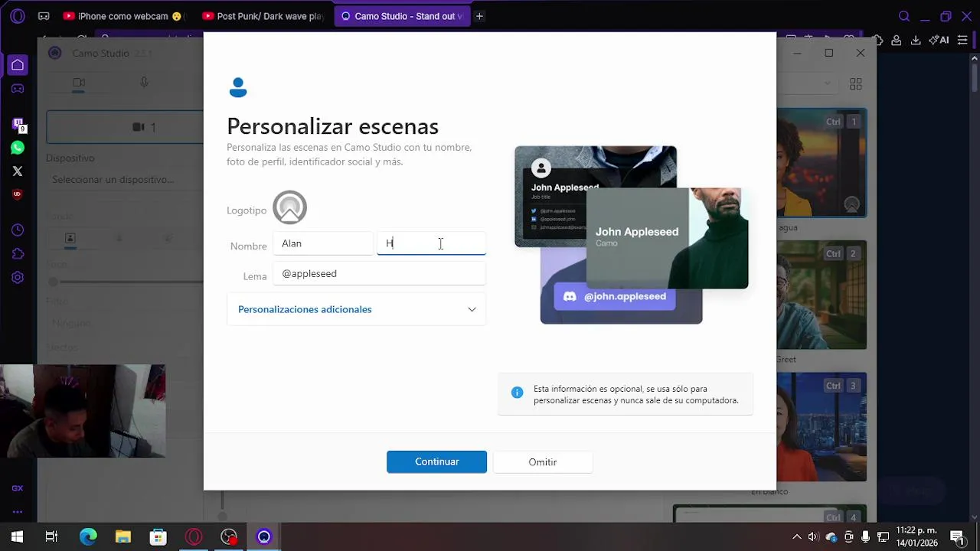Open sidebar three-dots more menu
This screenshot has height=551, width=980.
tap(18, 512)
